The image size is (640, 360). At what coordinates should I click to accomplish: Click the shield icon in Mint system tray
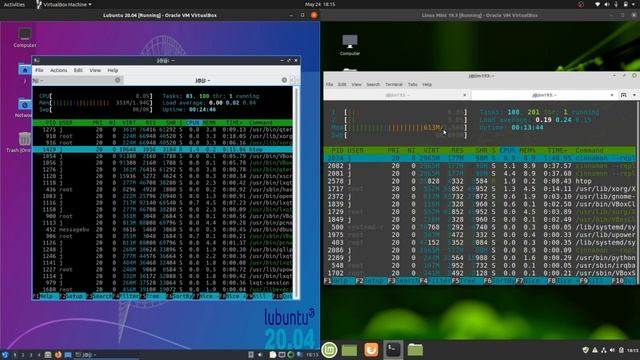point(586,350)
